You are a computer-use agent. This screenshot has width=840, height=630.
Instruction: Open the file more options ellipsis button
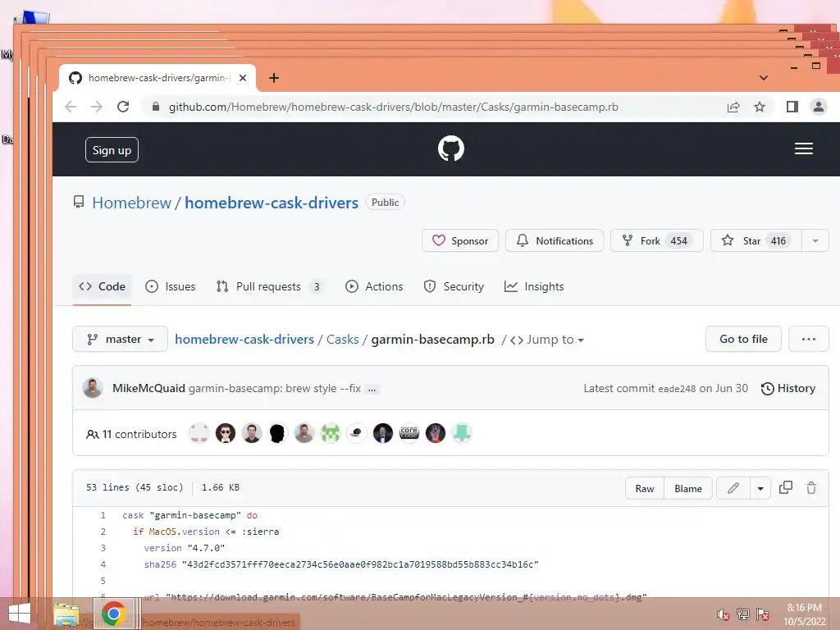tap(808, 339)
